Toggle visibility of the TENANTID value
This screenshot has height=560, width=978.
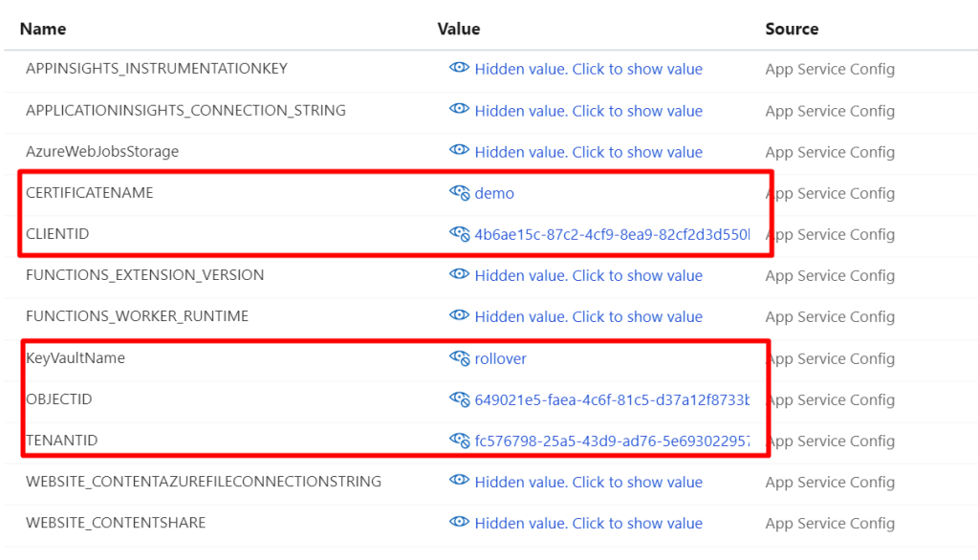click(x=459, y=441)
